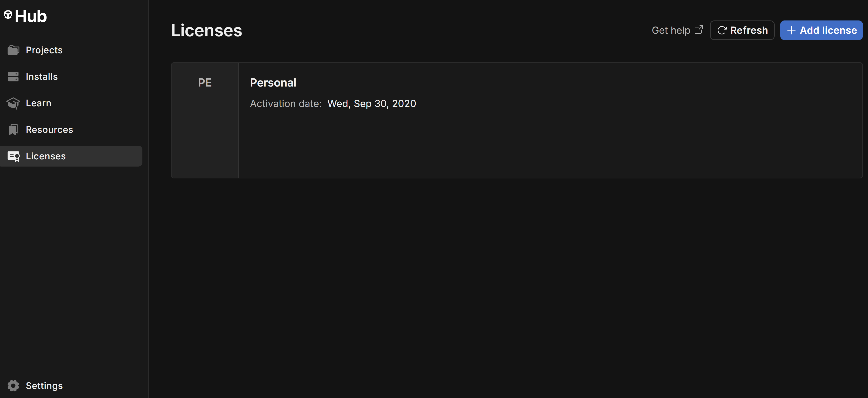Click the Resources bookmark icon

coord(13,129)
